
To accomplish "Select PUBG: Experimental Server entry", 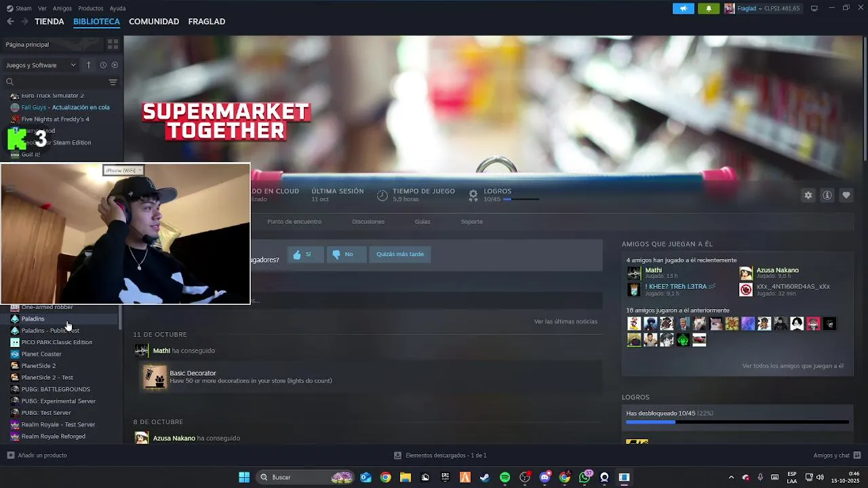I will [x=58, y=401].
